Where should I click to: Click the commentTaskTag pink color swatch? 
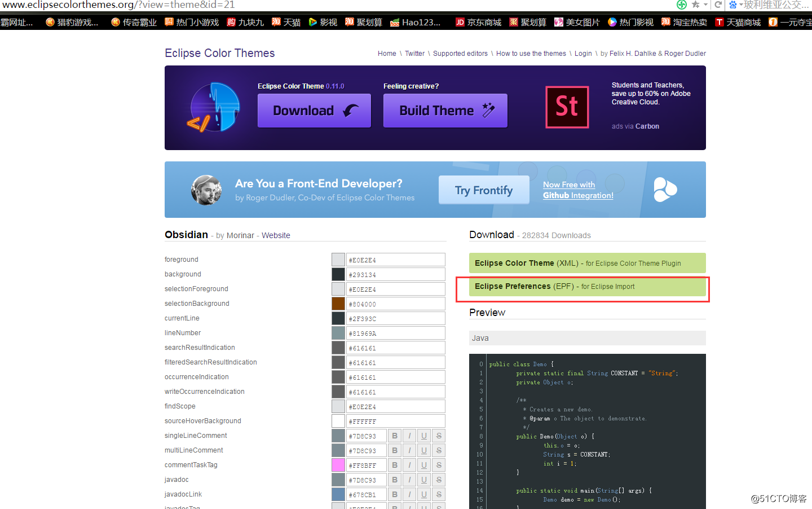click(338, 465)
